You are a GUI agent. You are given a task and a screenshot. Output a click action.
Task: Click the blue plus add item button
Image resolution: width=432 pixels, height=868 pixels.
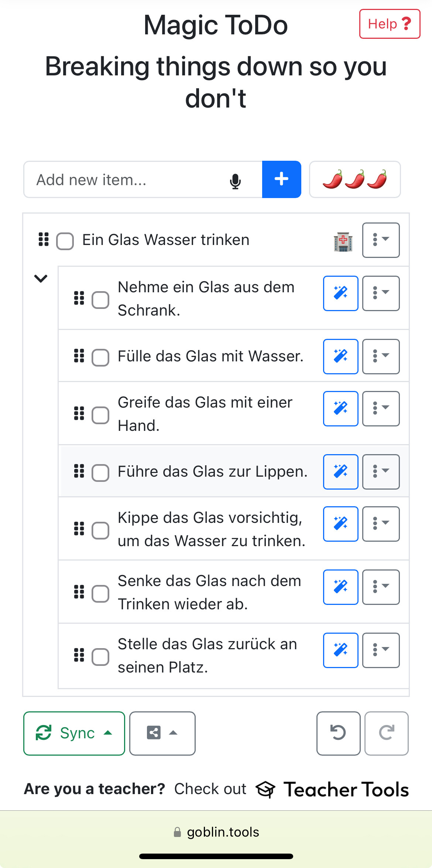[281, 180]
